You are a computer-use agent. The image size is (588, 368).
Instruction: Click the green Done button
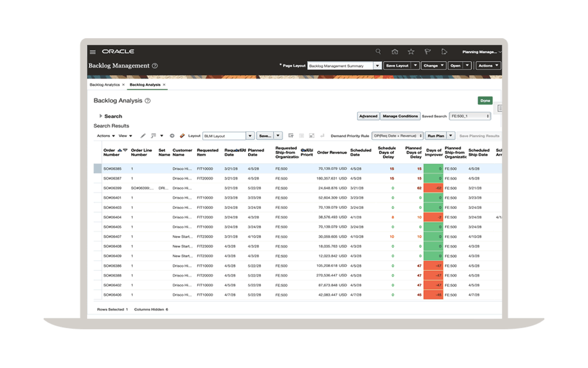coord(485,101)
